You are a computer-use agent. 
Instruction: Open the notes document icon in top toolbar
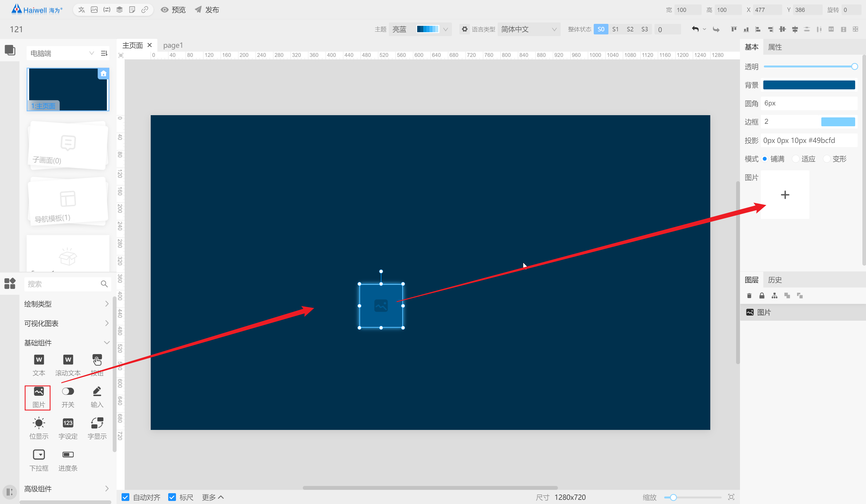[132, 10]
